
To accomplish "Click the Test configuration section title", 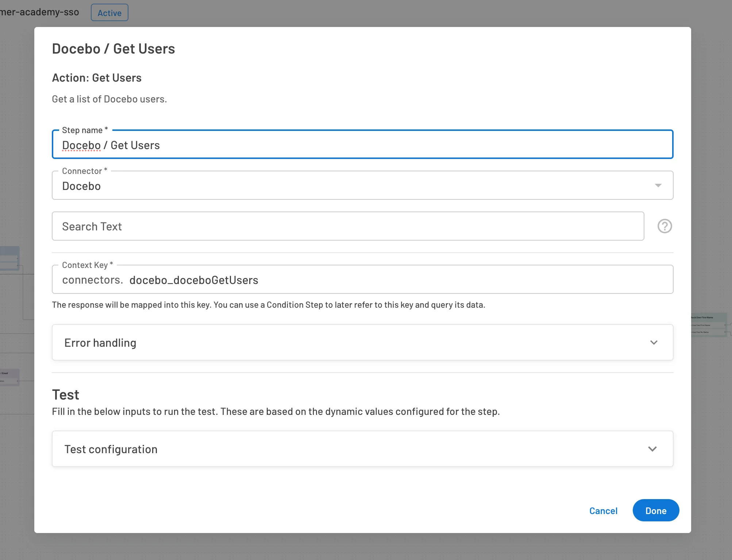I will tap(111, 449).
